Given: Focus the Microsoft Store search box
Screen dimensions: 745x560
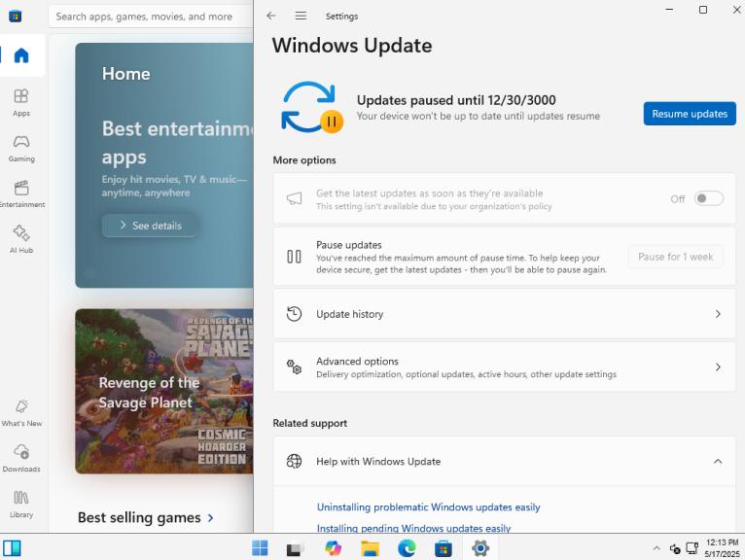Looking at the screenshot, I should (x=151, y=17).
